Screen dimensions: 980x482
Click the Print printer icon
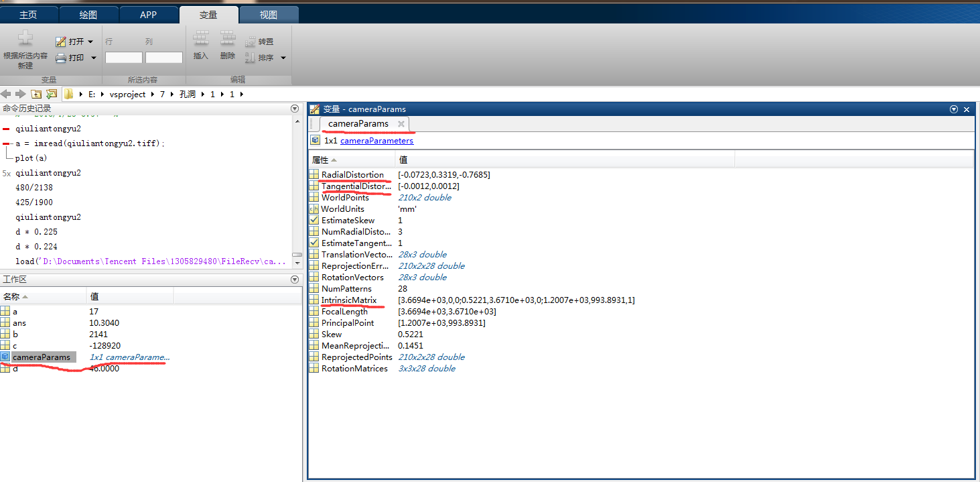61,58
